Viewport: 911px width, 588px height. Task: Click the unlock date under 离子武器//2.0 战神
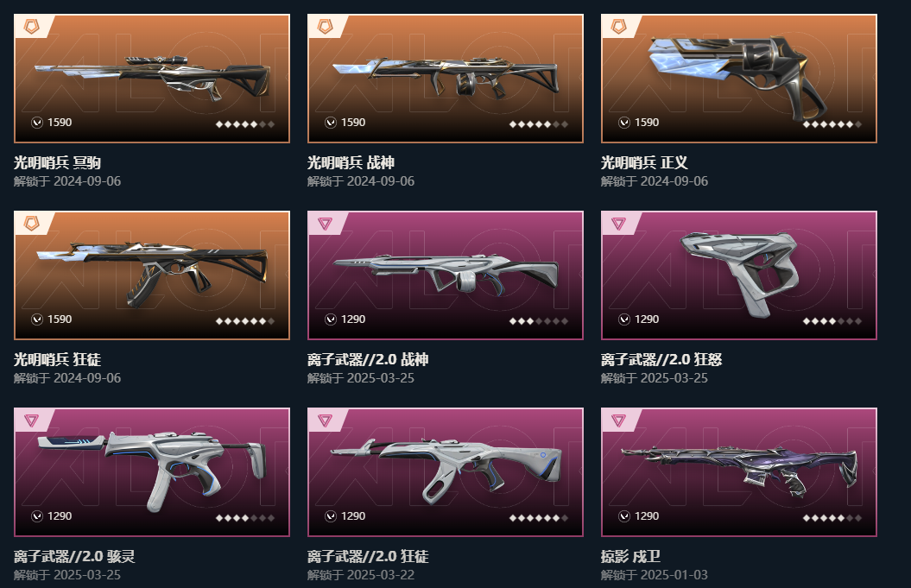click(x=361, y=378)
